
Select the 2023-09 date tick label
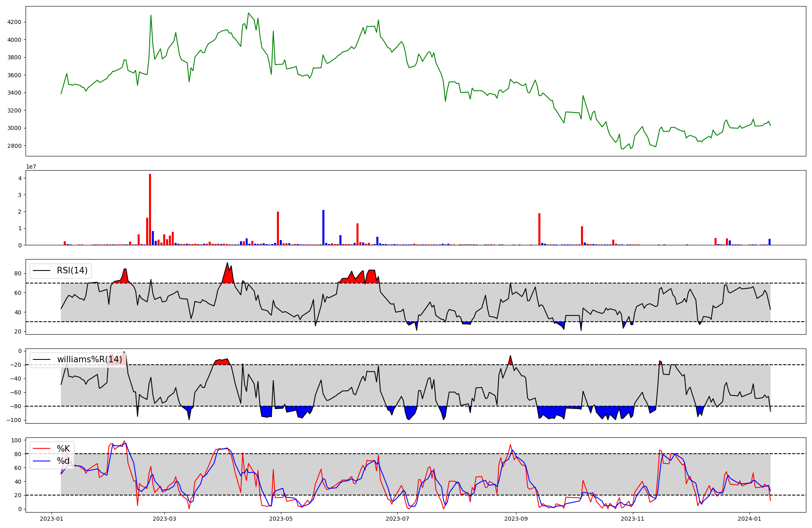(516, 518)
